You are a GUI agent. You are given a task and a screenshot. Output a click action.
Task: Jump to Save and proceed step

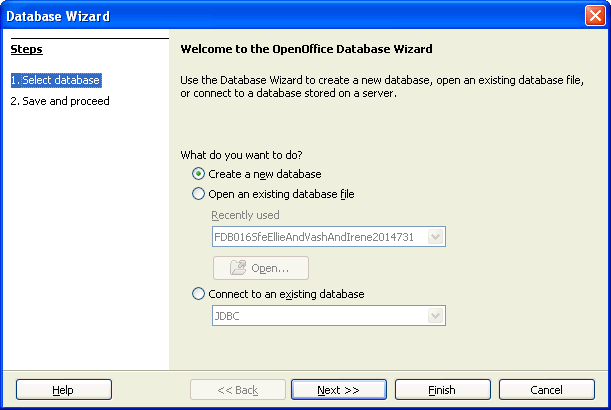click(60, 101)
